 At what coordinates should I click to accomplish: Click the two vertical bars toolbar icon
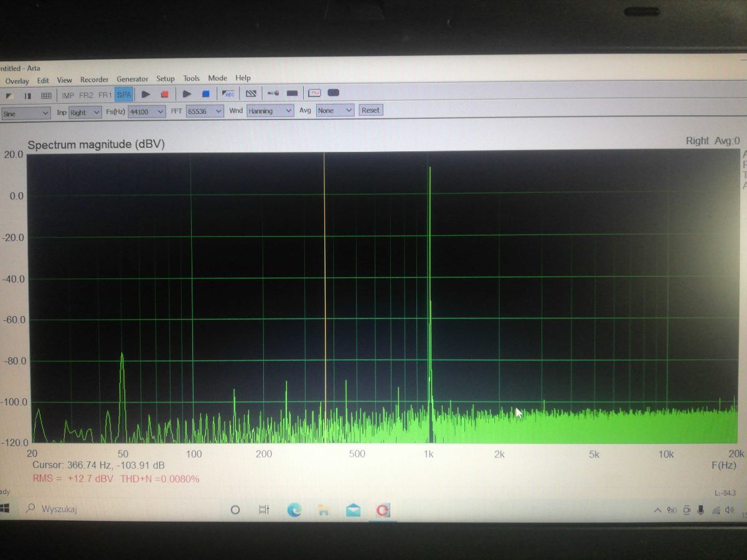27,96
